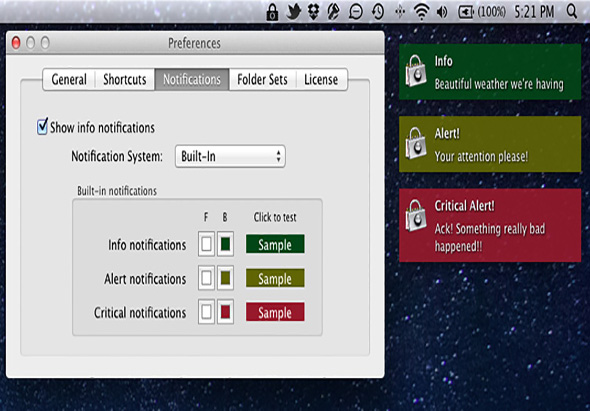Dismiss the green Info notification banner
The image size is (590, 411).
[x=490, y=72]
